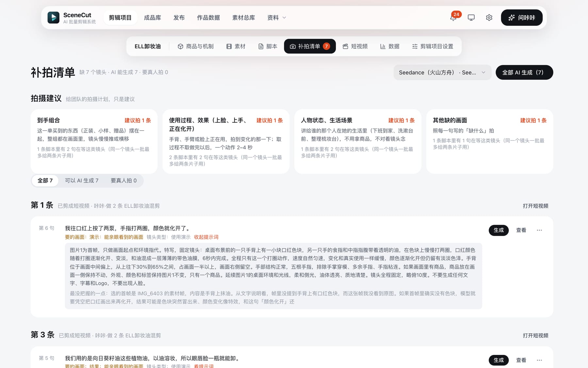
Task: Expand the 资料 dropdown menu
Action: (277, 18)
